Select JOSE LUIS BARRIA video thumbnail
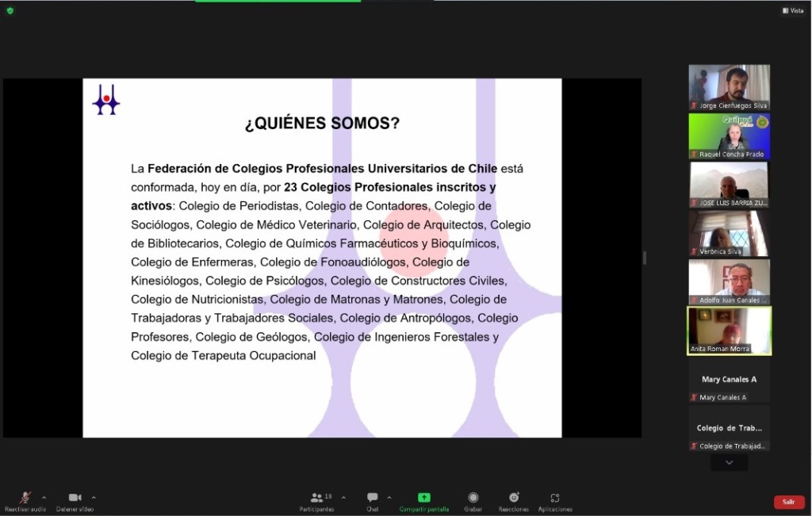Viewport: 812px width, 516px height. click(730, 185)
